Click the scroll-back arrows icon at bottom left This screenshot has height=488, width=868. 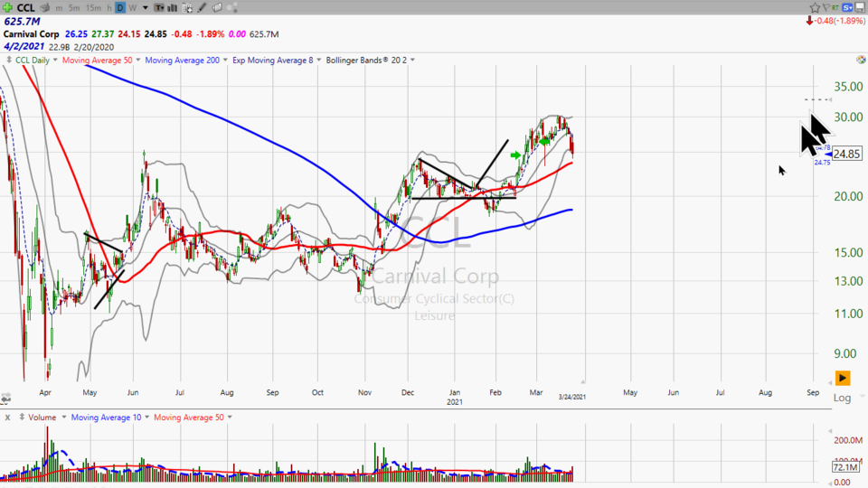click(x=5, y=399)
